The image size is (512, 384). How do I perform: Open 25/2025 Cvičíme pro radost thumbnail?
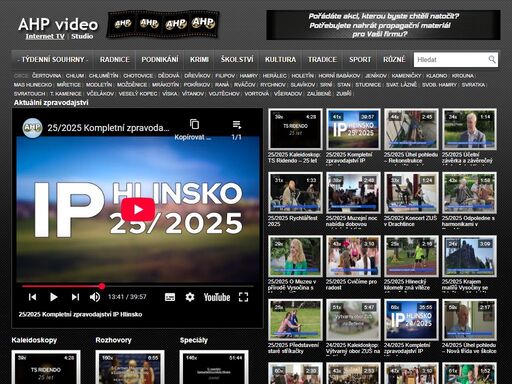(353, 256)
